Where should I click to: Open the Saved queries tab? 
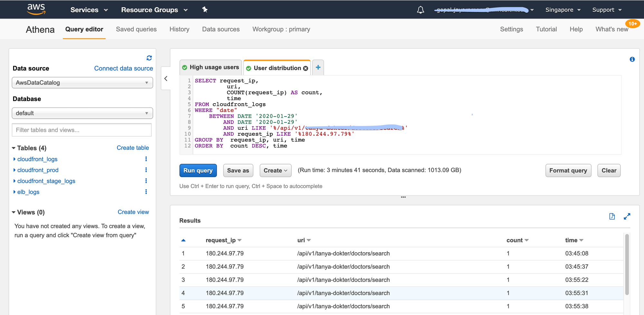(x=136, y=29)
